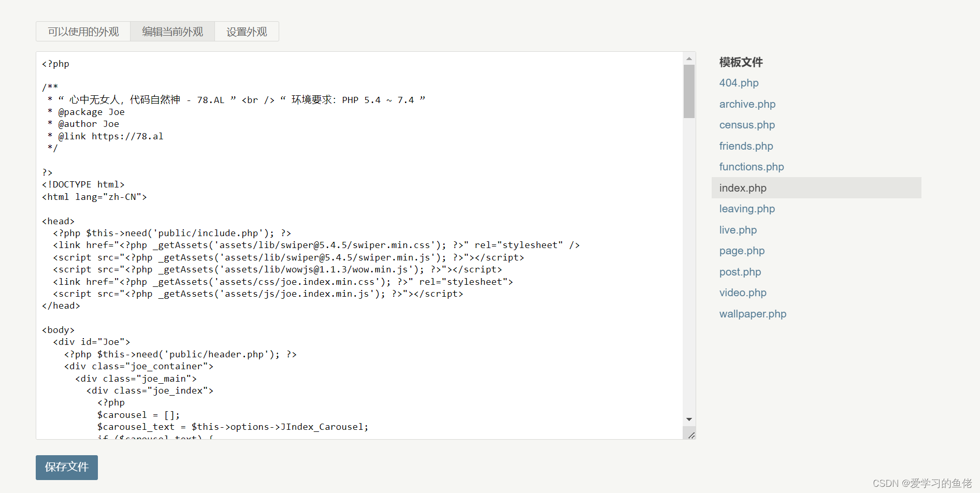Switch to 编辑当前外观 tab
The image size is (980, 493).
pos(172,32)
